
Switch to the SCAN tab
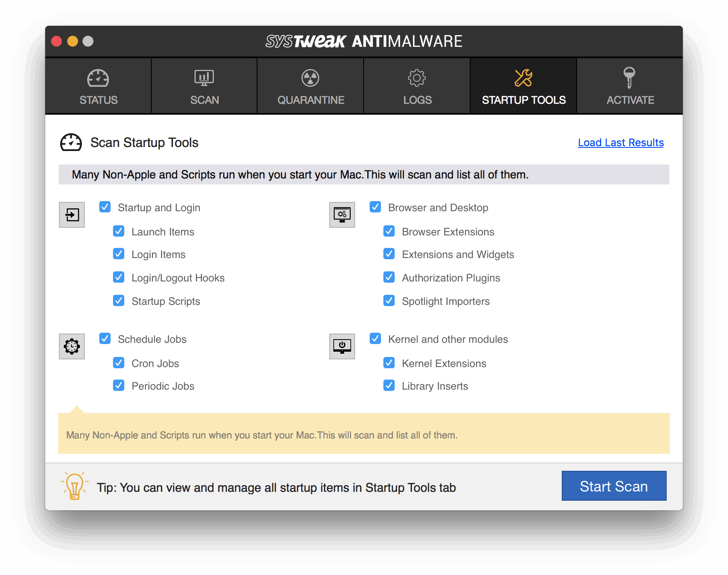click(205, 86)
